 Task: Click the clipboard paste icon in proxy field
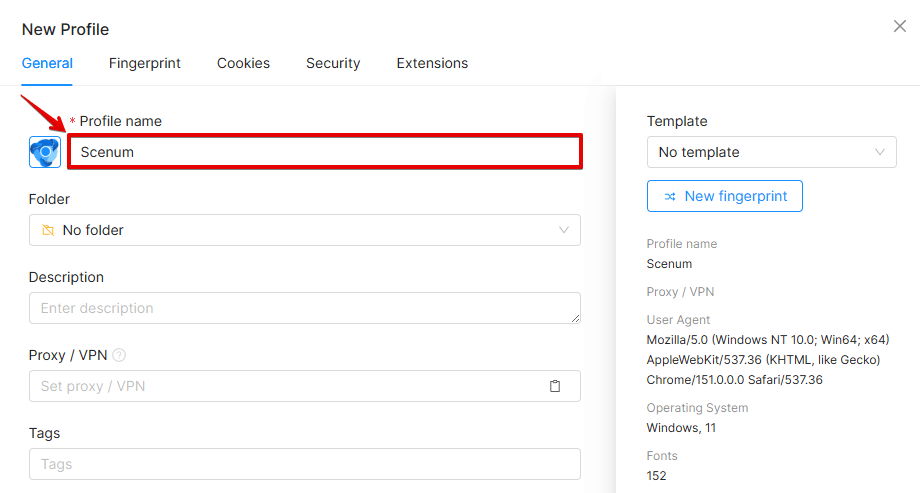tap(554, 386)
